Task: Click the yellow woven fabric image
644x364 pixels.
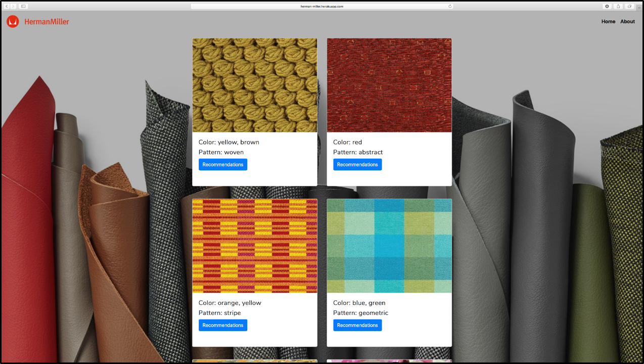Action: point(255,85)
